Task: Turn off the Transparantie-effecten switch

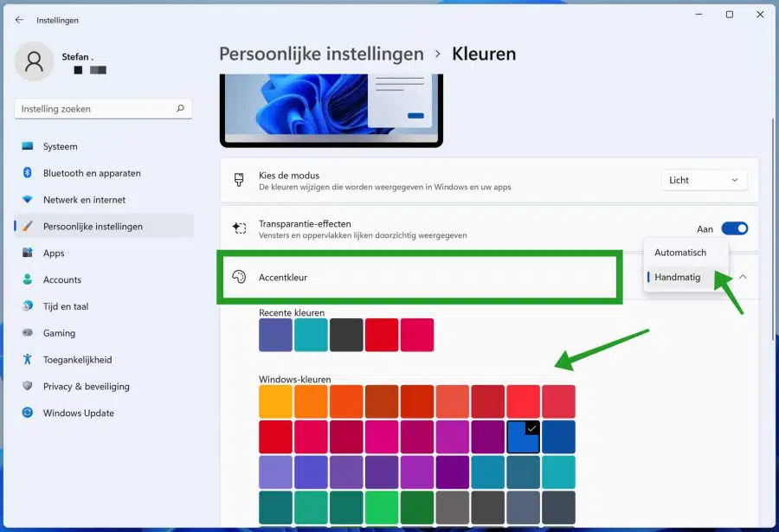Action: pyautogui.click(x=734, y=228)
